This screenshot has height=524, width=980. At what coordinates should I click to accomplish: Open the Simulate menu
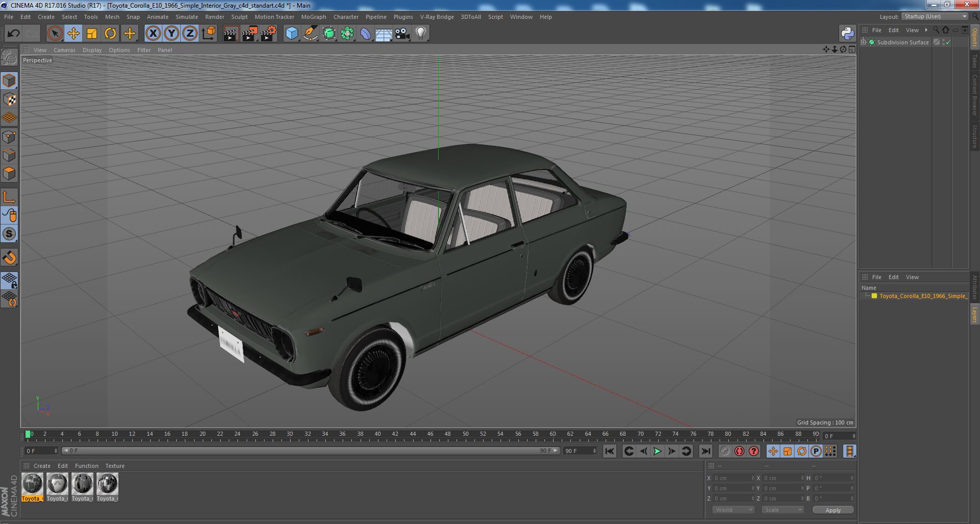pos(187,17)
